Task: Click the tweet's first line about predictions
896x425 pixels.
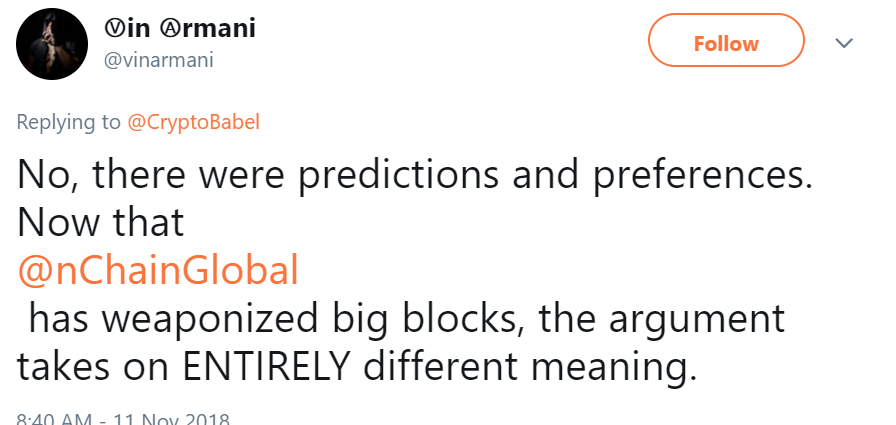Action: coord(414,174)
